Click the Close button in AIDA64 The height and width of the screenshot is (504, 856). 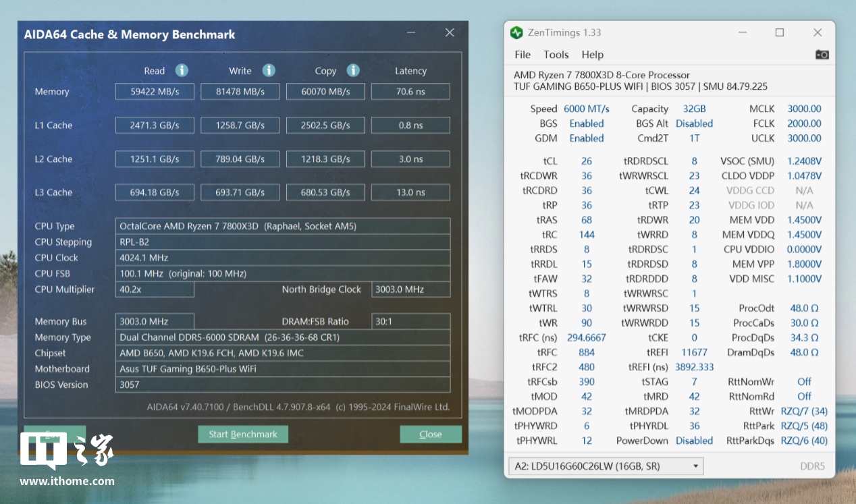tap(430, 434)
